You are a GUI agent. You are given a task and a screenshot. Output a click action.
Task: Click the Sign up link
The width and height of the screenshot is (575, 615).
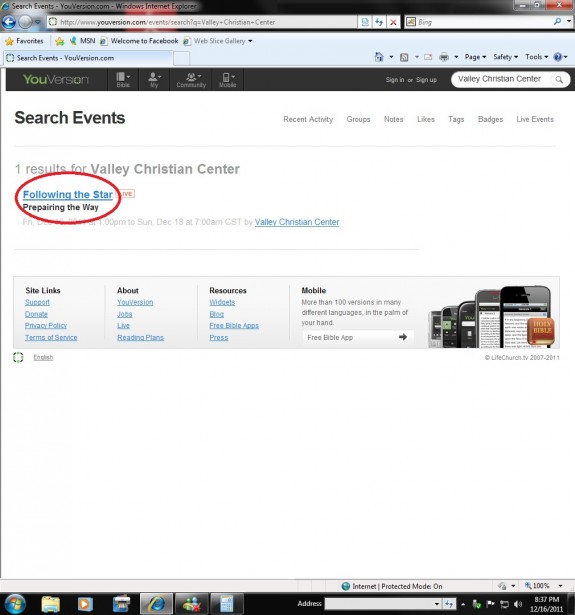(426, 80)
